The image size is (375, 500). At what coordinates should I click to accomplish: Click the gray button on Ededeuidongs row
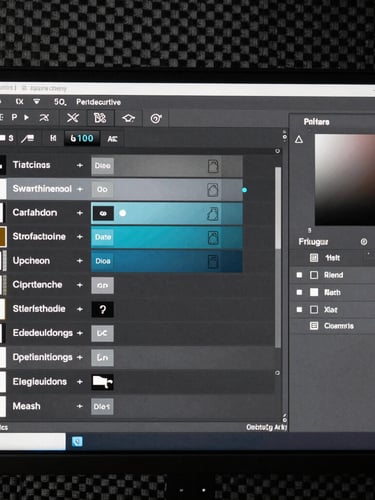(102, 333)
